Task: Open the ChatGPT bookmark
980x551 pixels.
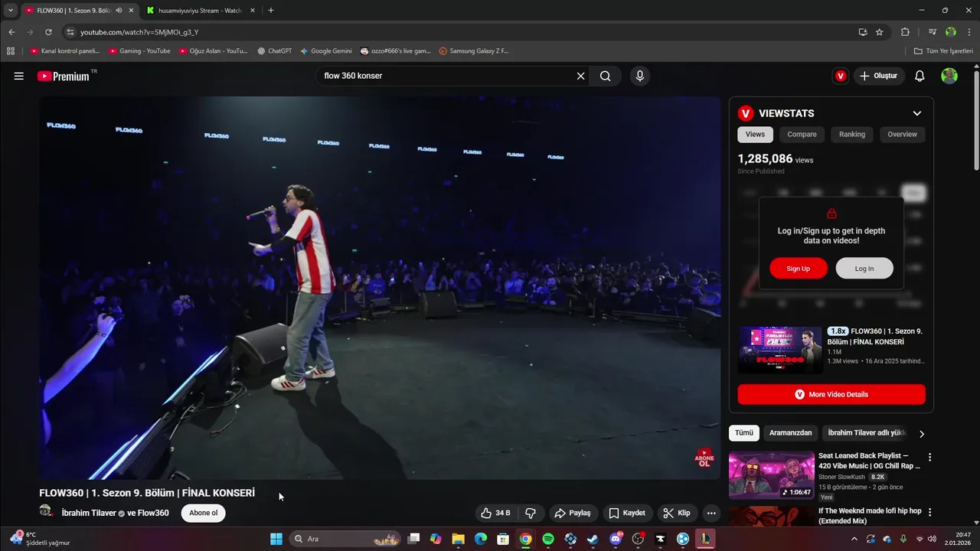Action: pyautogui.click(x=275, y=51)
